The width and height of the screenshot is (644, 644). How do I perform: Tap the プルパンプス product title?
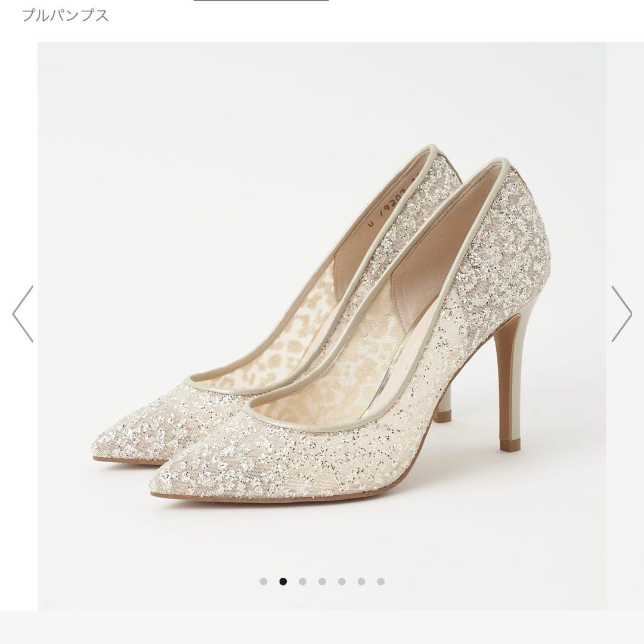pyautogui.click(x=65, y=16)
